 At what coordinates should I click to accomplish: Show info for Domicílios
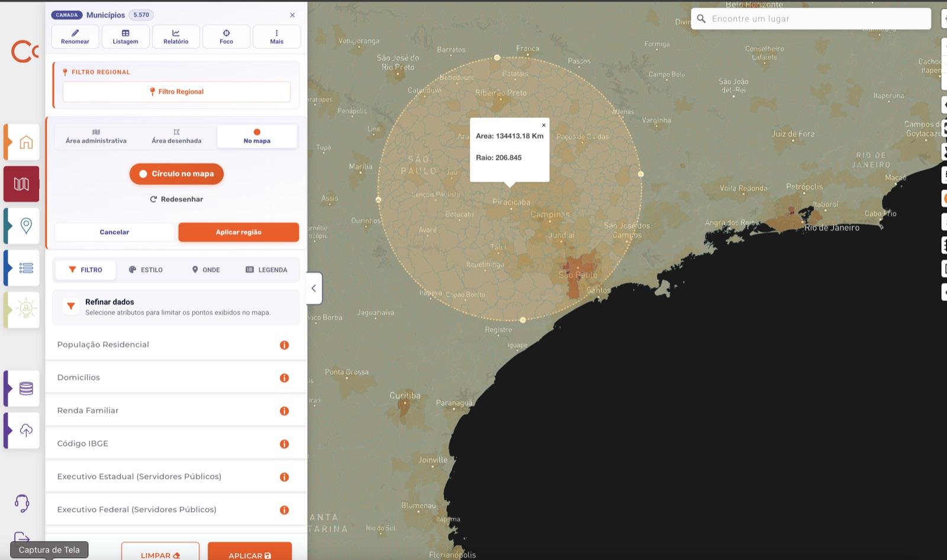tap(284, 378)
